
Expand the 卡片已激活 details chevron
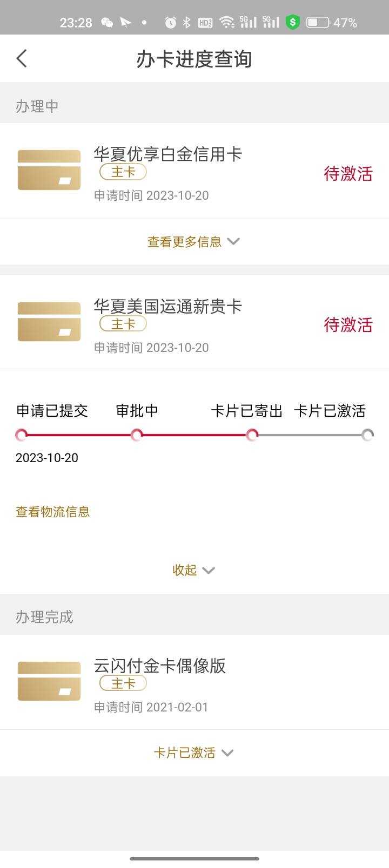click(227, 752)
